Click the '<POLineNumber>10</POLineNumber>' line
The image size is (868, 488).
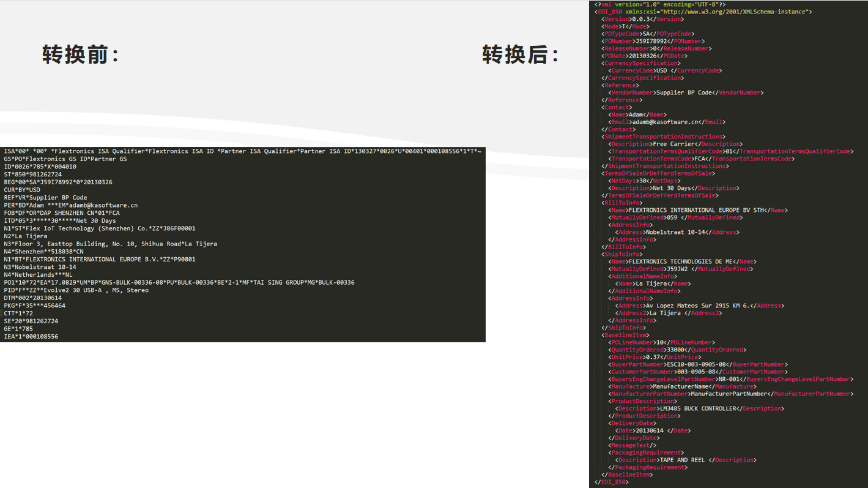click(x=661, y=342)
